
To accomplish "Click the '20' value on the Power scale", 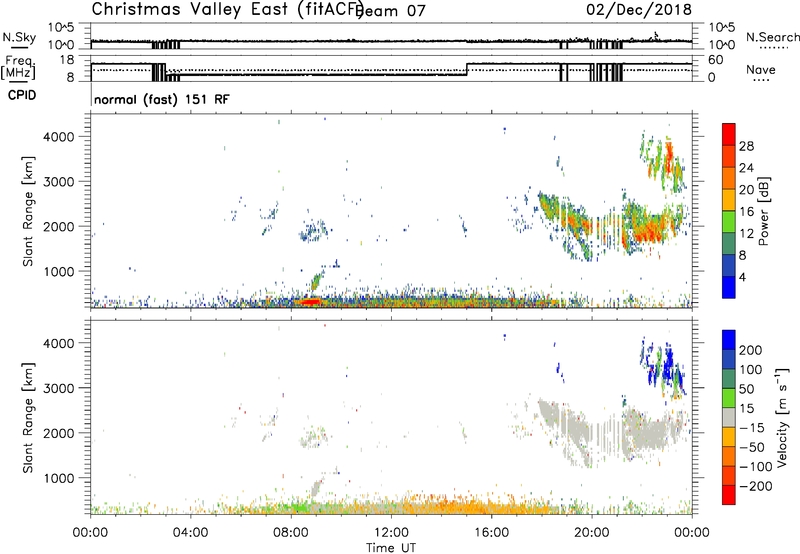I will coord(746,190).
